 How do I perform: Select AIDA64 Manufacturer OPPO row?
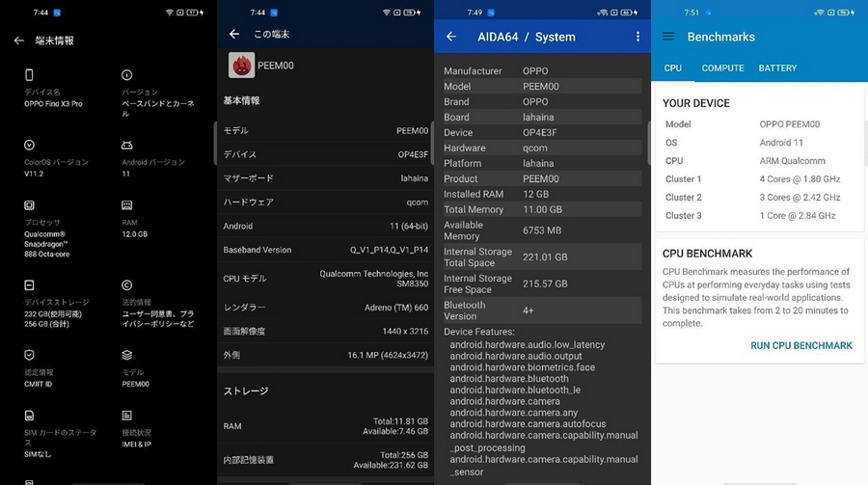(542, 70)
